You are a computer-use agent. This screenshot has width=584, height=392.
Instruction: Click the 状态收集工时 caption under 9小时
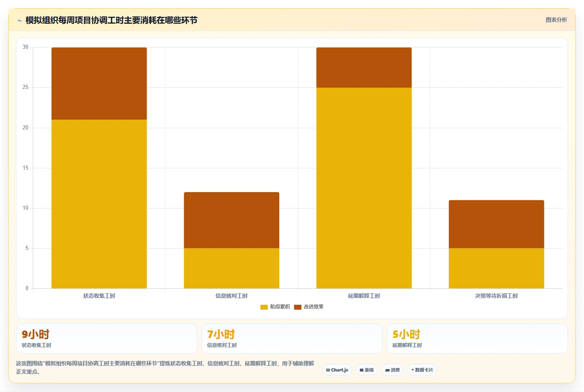point(36,345)
